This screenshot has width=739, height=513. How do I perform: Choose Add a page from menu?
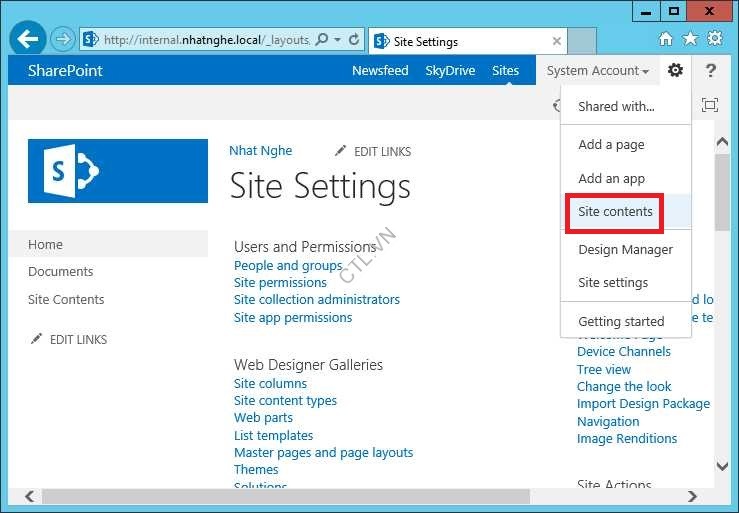click(626, 145)
